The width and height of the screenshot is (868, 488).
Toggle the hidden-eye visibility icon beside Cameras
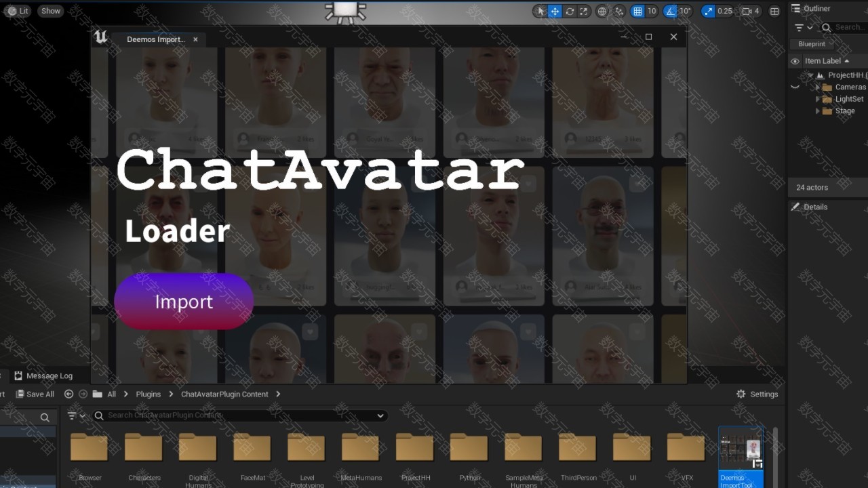tap(795, 87)
